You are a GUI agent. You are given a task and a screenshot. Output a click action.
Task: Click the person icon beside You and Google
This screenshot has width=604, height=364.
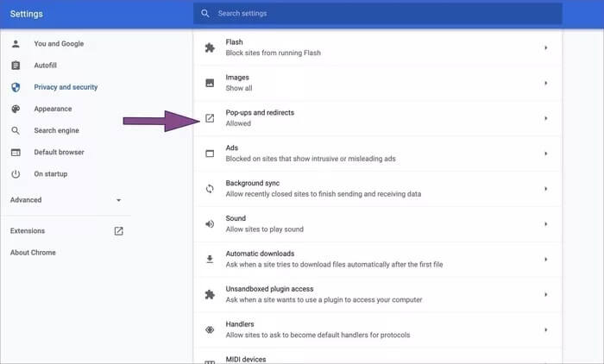[x=16, y=43]
